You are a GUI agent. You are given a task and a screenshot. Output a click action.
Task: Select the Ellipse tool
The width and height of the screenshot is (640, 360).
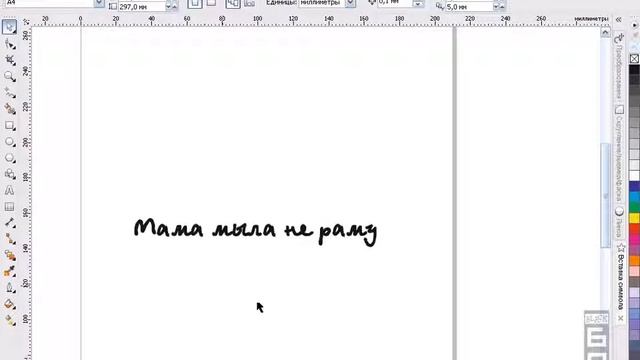(10, 142)
